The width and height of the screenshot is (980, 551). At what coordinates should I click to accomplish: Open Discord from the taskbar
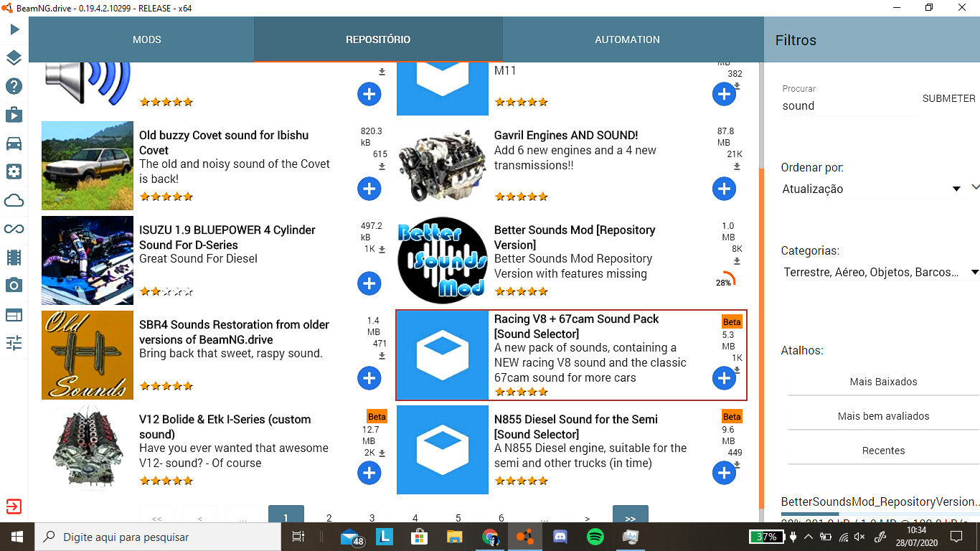click(560, 537)
